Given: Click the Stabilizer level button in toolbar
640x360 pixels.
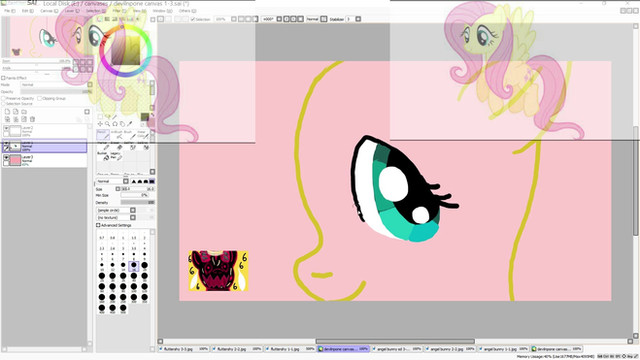Looking at the screenshot, I should click(x=350, y=19).
